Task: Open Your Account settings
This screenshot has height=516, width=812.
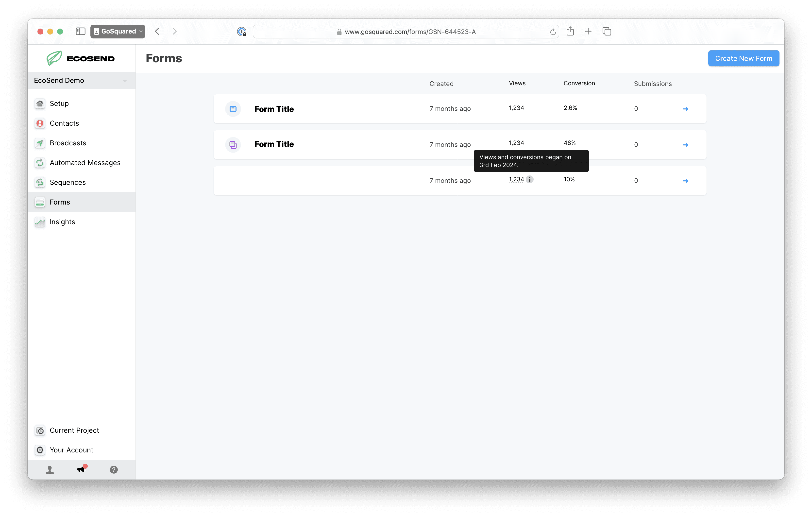Action: pos(71,450)
